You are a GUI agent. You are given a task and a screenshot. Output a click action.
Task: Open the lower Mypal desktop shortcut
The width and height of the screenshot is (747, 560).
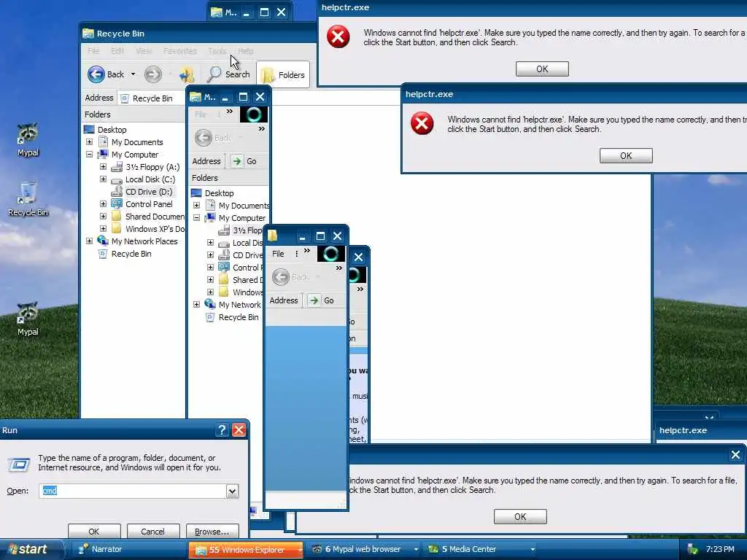coord(28,319)
